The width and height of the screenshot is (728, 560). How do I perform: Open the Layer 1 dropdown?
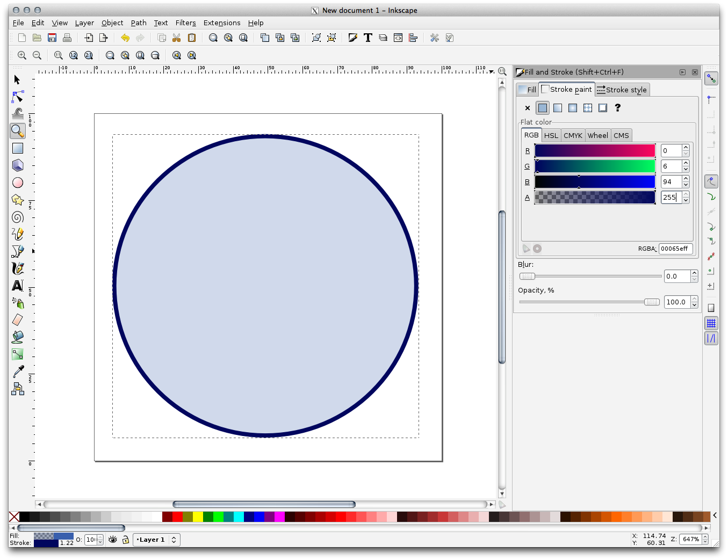156,540
